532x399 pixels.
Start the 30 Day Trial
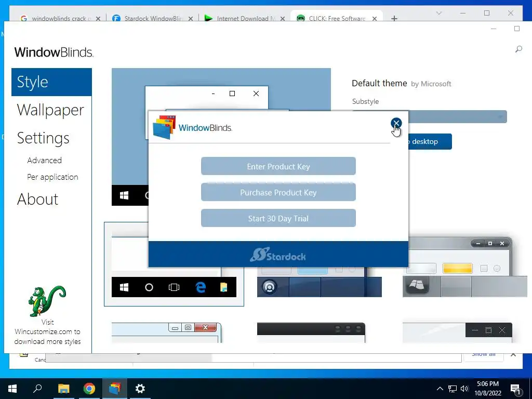point(278,218)
